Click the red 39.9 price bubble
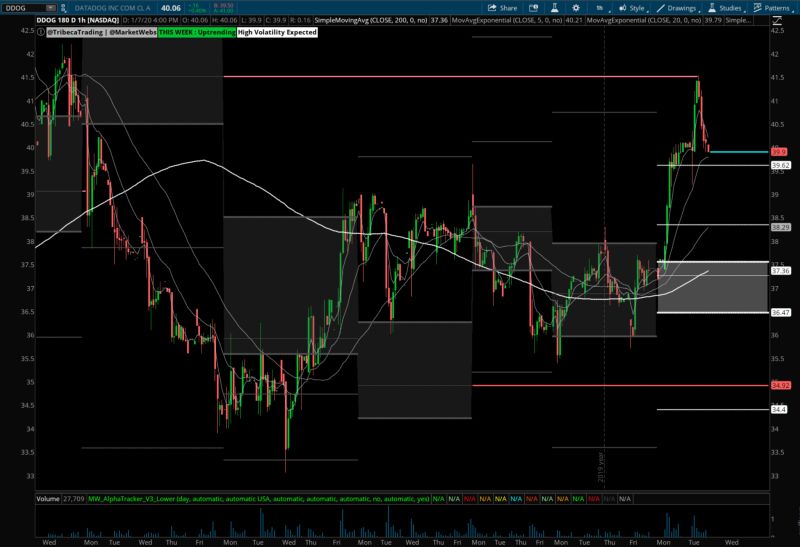The width and height of the screenshot is (800, 547). click(x=779, y=152)
